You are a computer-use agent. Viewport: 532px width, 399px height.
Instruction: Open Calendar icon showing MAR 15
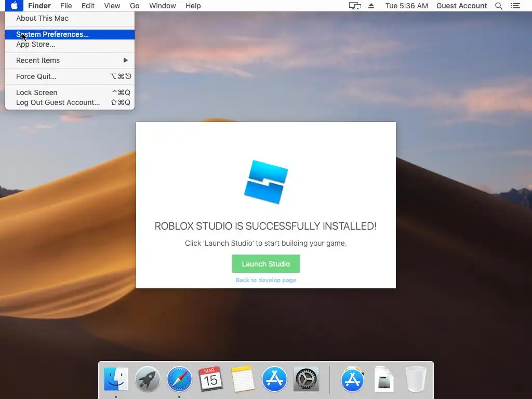tap(211, 379)
